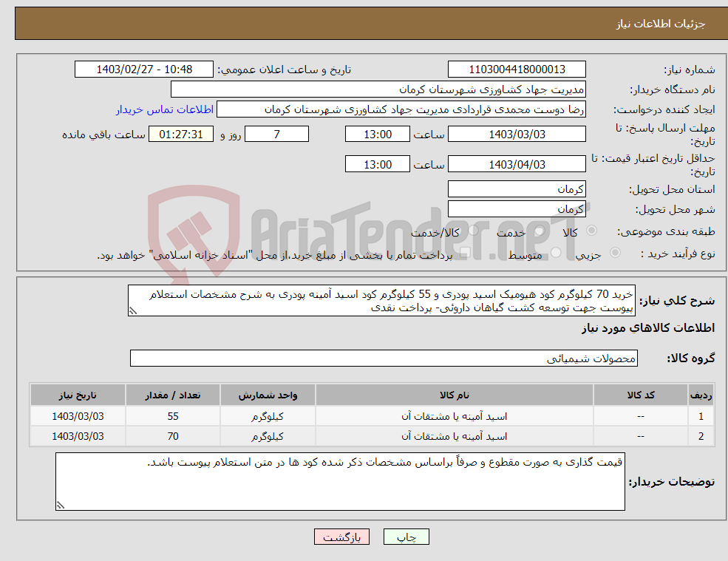Image resolution: width=728 pixels, height=561 pixels.
Task: Click the need date cell in row 1
Action: tap(78, 416)
